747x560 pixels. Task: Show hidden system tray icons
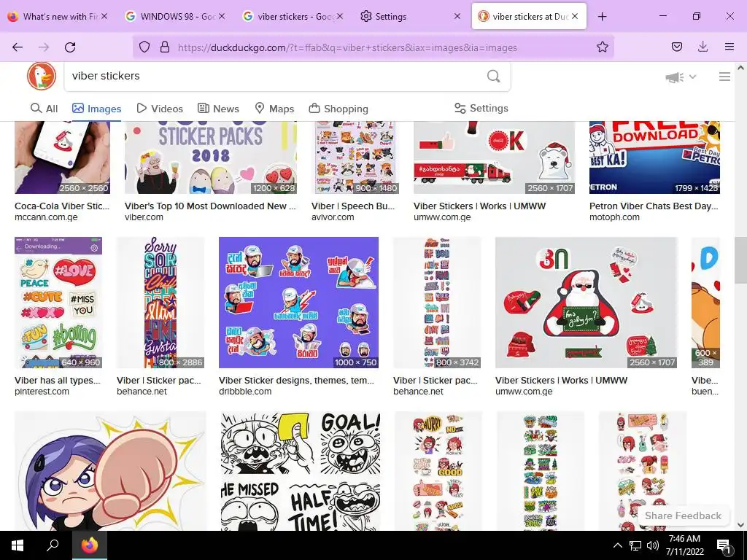(617, 545)
